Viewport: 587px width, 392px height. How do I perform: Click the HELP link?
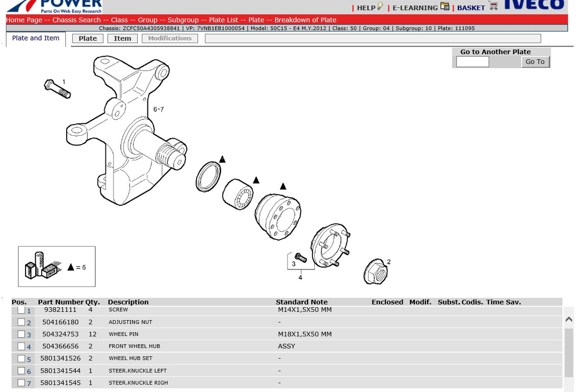pos(366,8)
